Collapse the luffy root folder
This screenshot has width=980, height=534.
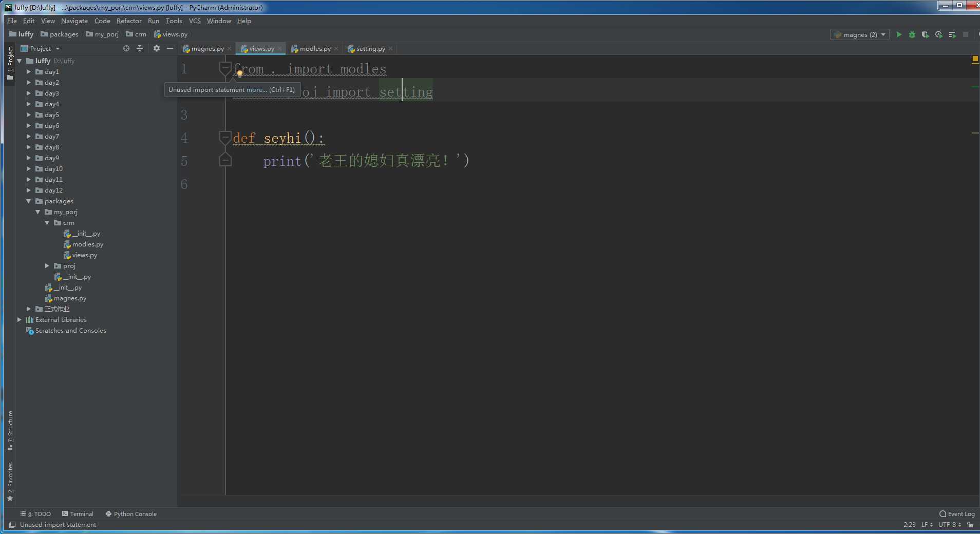pos(20,61)
